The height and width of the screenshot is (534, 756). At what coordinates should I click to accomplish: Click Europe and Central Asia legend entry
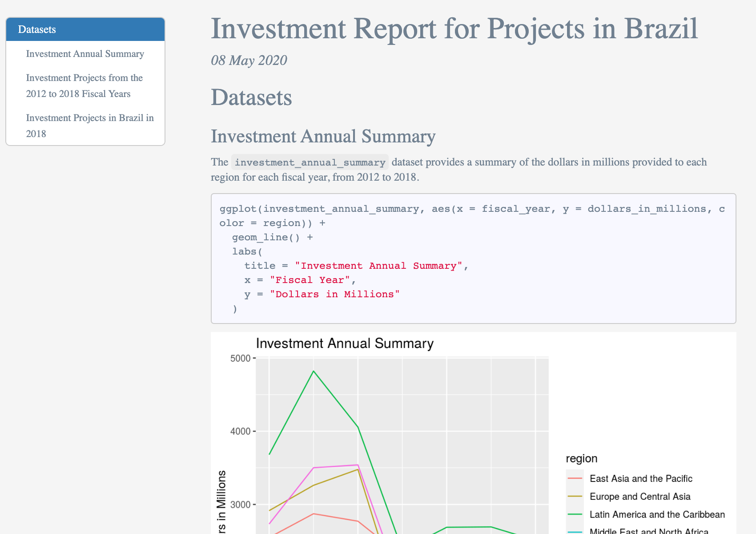(640, 496)
